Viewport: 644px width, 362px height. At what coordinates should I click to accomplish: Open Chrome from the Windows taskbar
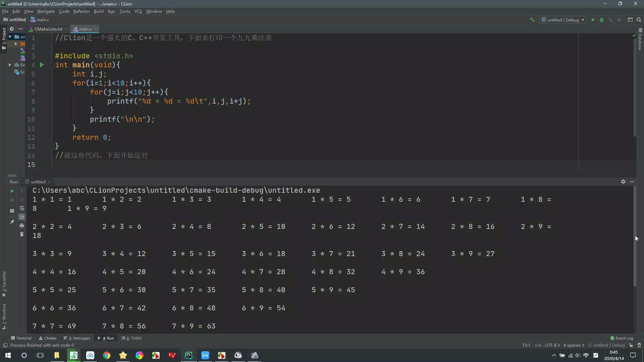click(x=107, y=355)
